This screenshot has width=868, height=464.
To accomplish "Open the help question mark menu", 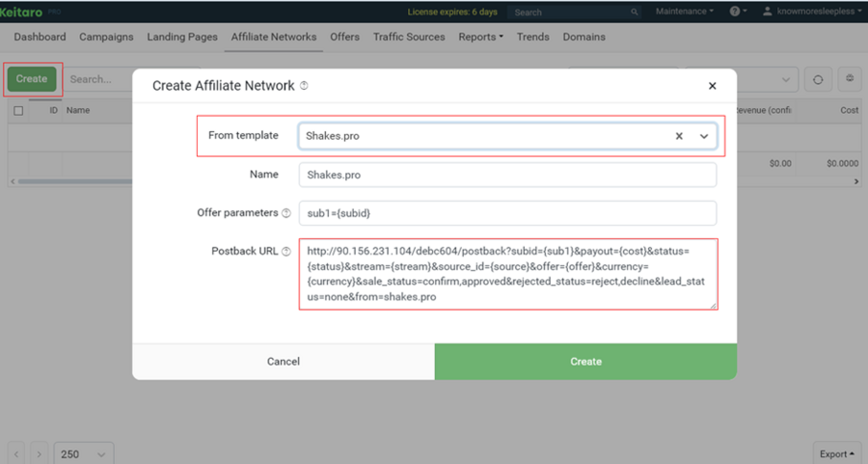I will [738, 11].
